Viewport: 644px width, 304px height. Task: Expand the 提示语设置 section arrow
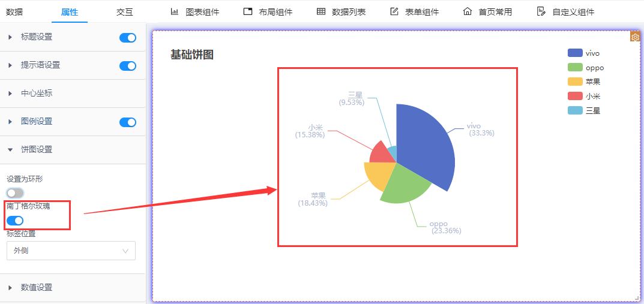(10, 65)
